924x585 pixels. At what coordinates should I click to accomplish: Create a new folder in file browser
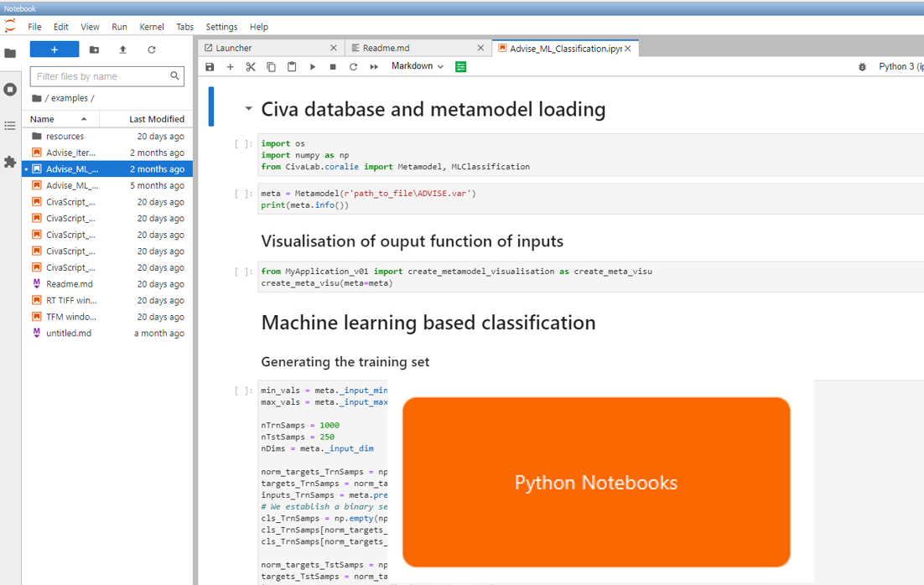coord(94,50)
